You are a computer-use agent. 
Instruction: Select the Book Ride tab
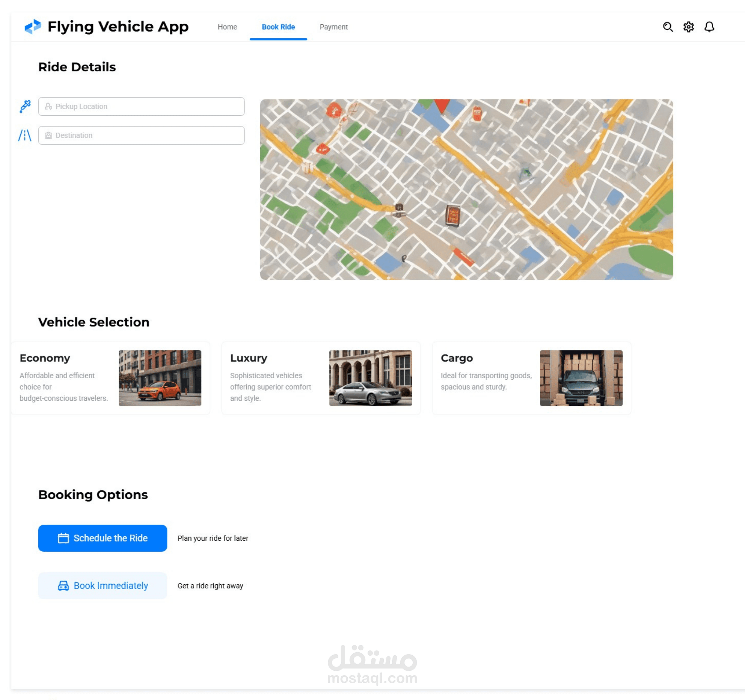click(278, 27)
